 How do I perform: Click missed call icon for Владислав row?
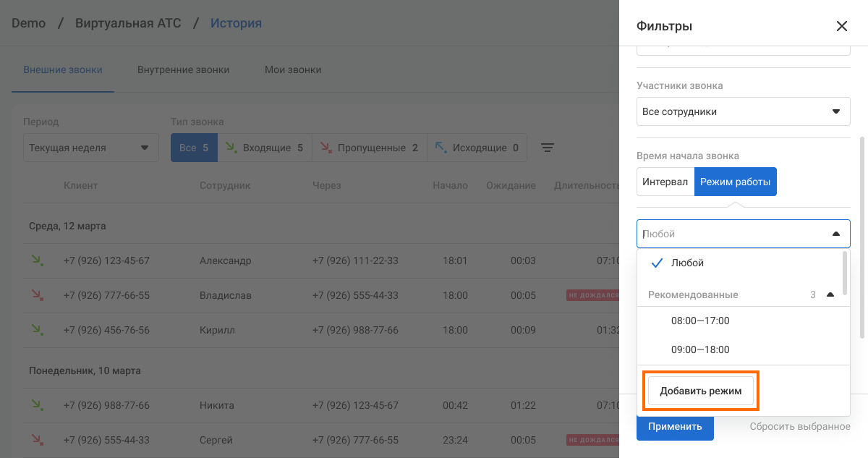pyautogui.click(x=36, y=295)
